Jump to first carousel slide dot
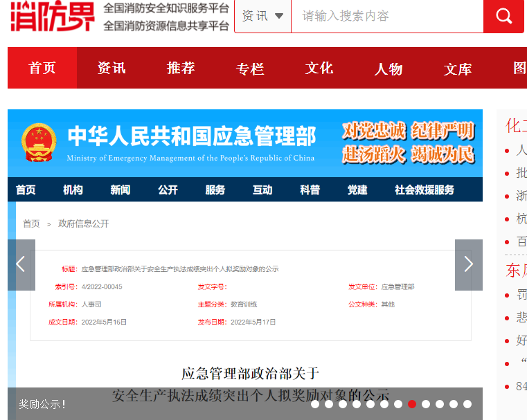527x420 pixels. 315,404
